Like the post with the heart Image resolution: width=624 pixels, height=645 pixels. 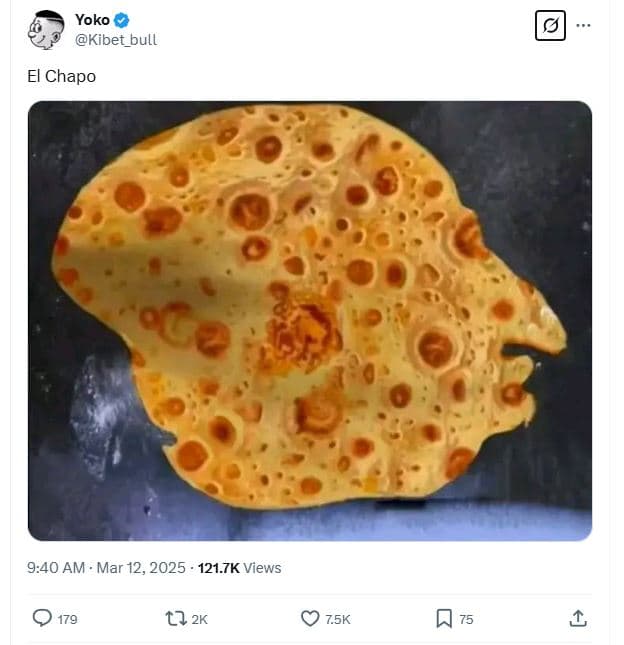[x=310, y=619]
